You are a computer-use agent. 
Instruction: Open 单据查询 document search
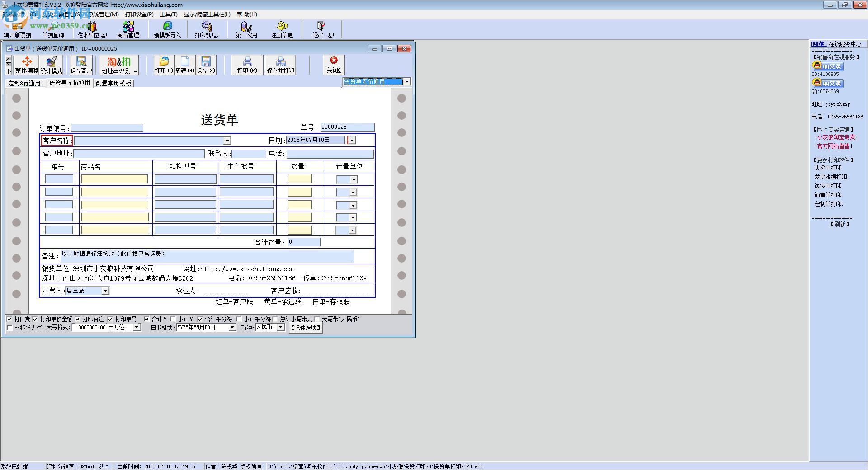coord(53,30)
